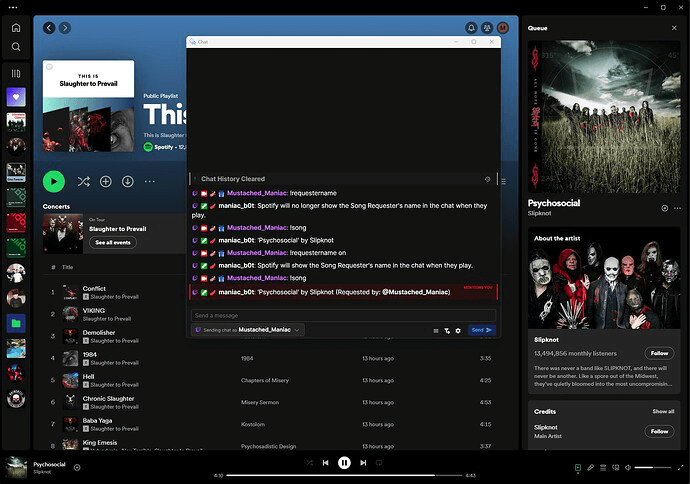Follow Slipknot in Credits section
This screenshot has width=690, height=484.
click(659, 432)
